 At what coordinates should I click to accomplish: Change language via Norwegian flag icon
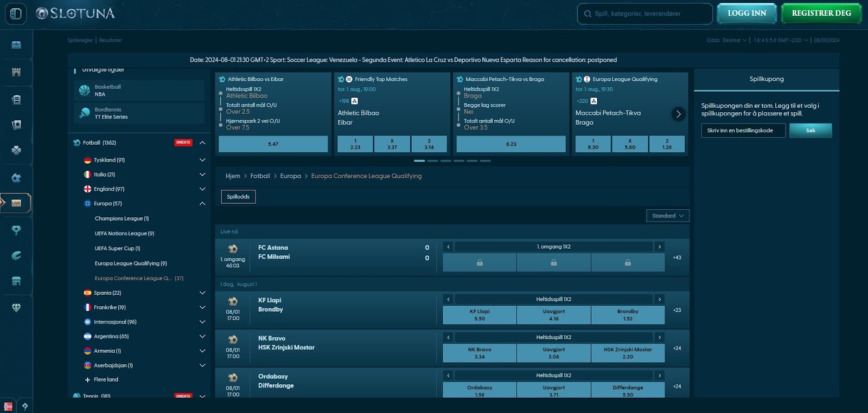(x=8, y=406)
